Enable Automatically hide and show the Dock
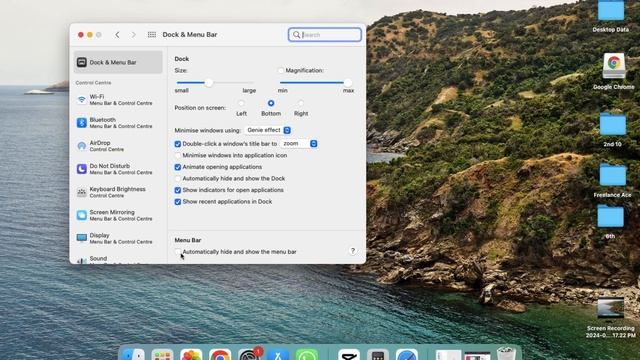Image resolution: width=640 pixels, height=360 pixels. click(x=178, y=179)
